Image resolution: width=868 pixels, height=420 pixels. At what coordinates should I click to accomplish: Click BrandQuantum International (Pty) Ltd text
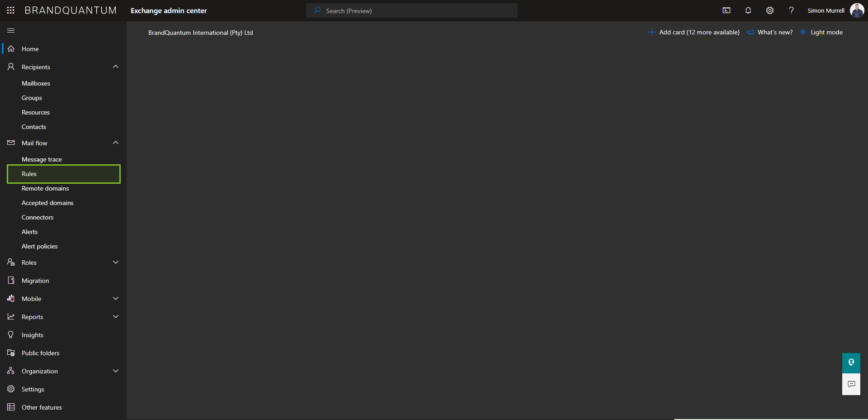pos(201,33)
